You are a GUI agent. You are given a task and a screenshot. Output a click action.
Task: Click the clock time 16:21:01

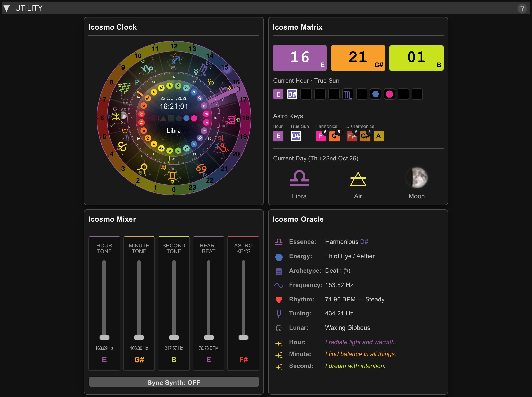click(x=174, y=106)
